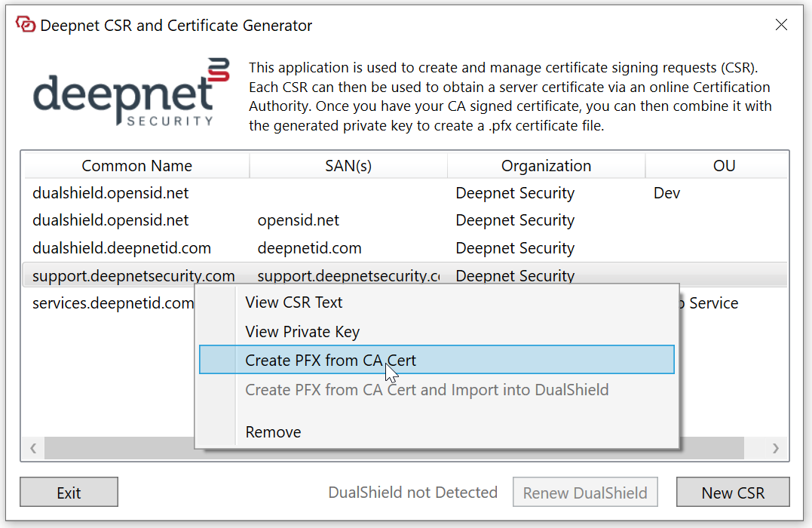Click the OU column header
Viewport: 812px width, 528px height.
[x=723, y=166]
